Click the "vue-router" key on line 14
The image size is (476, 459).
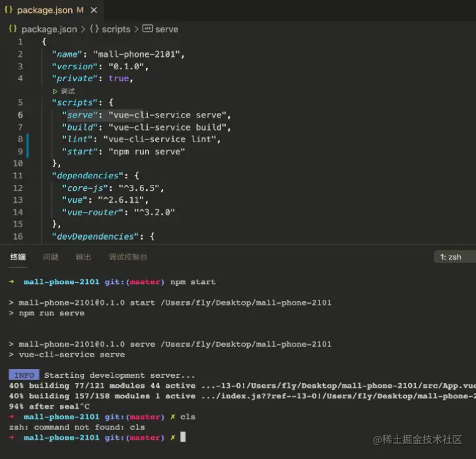(x=92, y=212)
